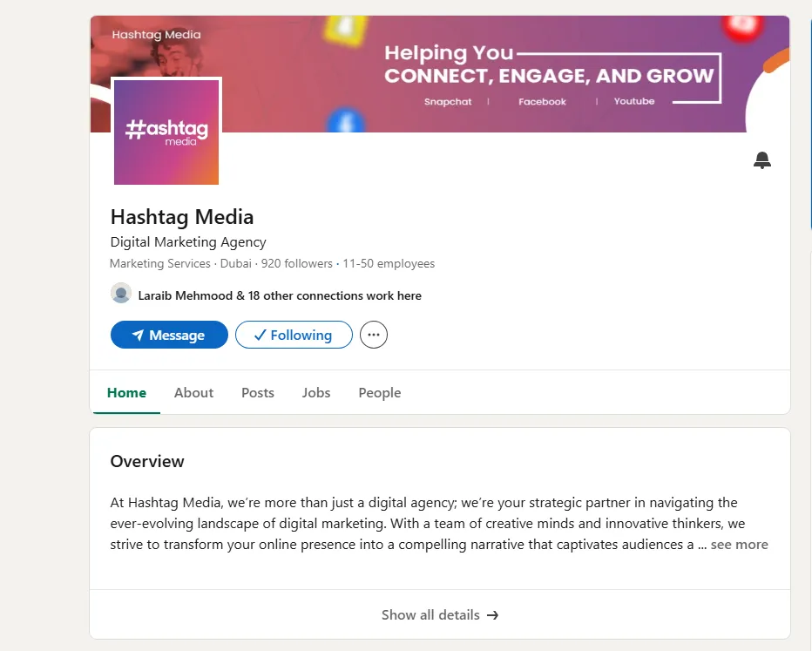Open the Hashtag Media logo image
812x651 pixels.
click(x=166, y=132)
